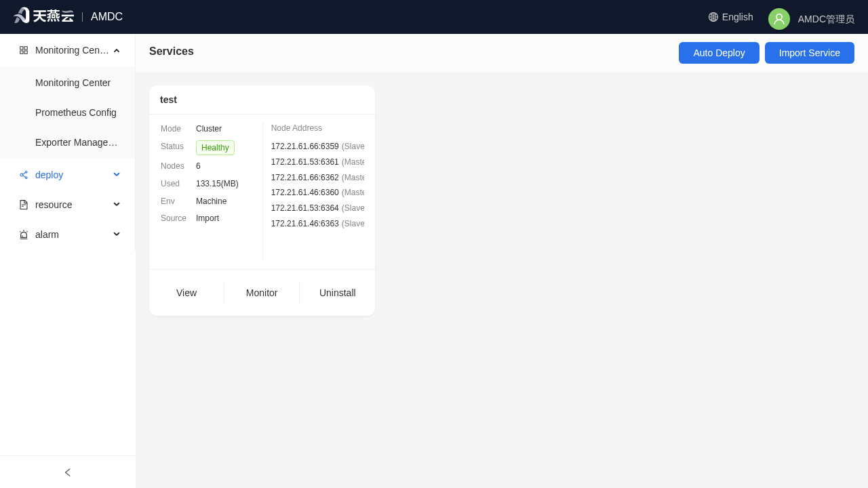Click the Import Service button

coord(810,53)
